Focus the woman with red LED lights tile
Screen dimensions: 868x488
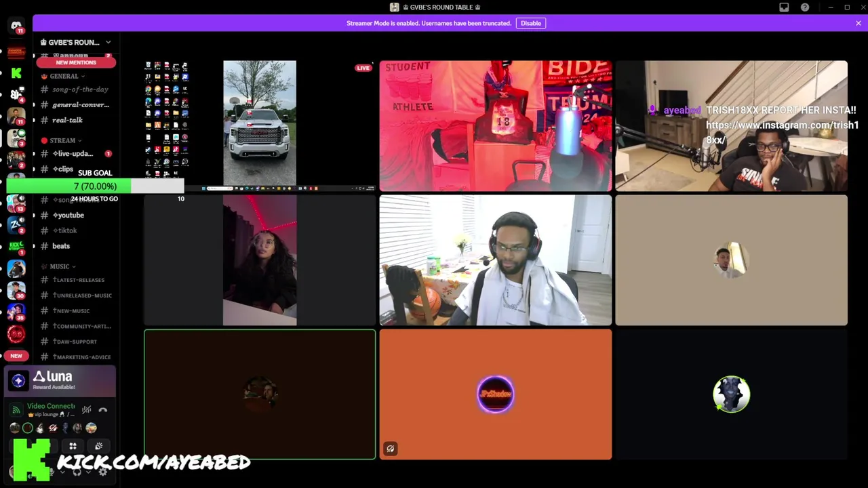(260, 260)
